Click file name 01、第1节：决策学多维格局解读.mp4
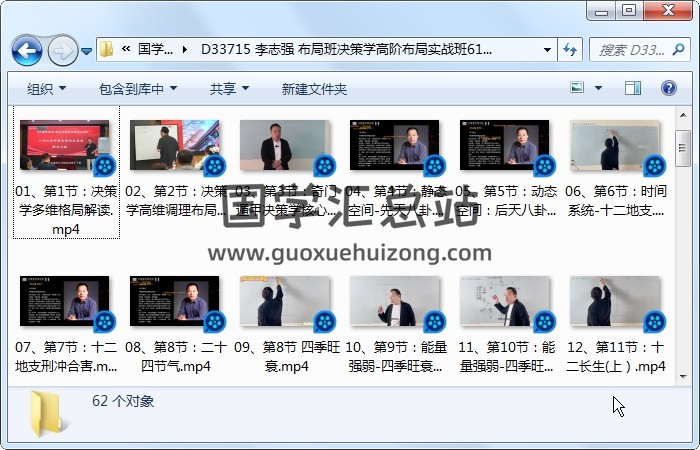The height and width of the screenshot is (450, 700). (x=66, y=210)
